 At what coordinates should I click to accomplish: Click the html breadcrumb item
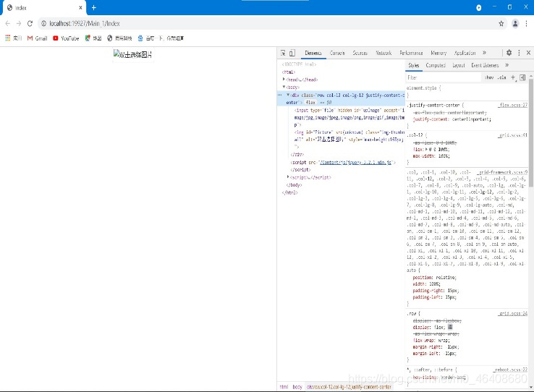[284, 387]
